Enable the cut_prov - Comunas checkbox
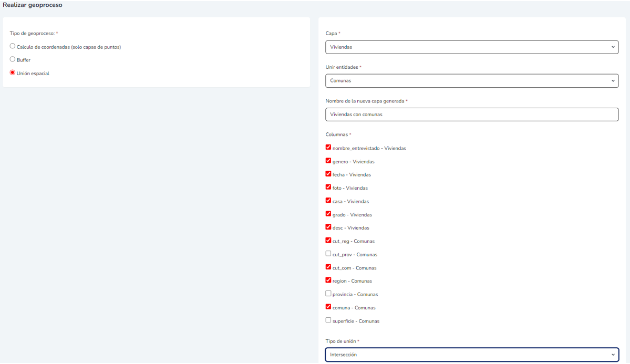This screenshot has width=630, height=364. coord(328,254)
